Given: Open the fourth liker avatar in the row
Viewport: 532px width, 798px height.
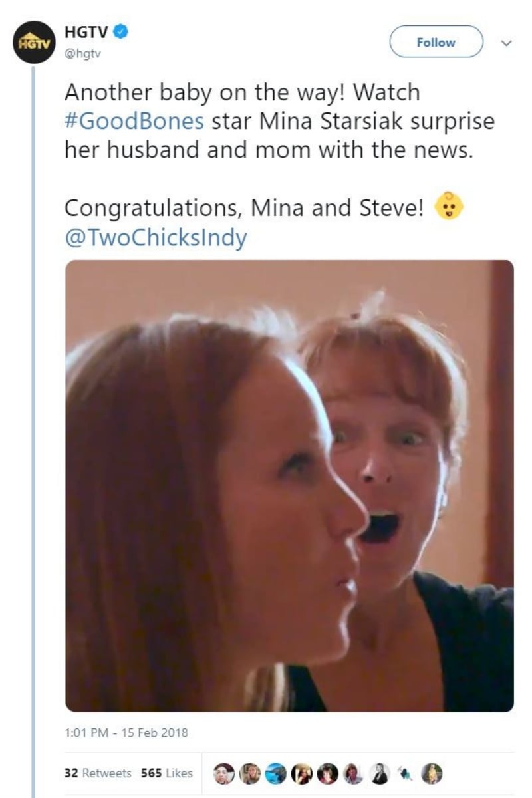Looking at the screenshot, I should tap(302, 773).
